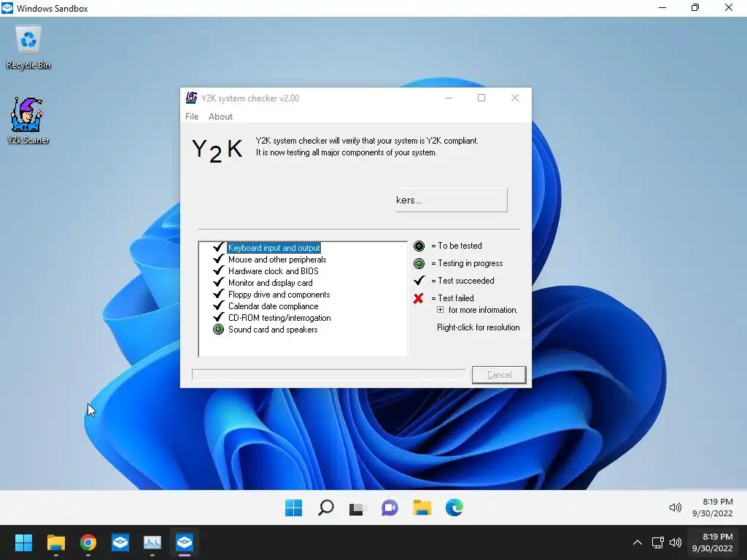This screenshot has height=560, width=747.
Task: Click the Cancel button
Action: 499,375
